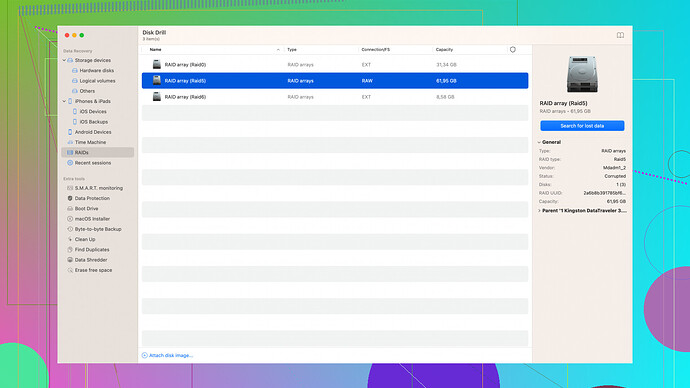Select Time Machine in the sidebar

point(90,142)
